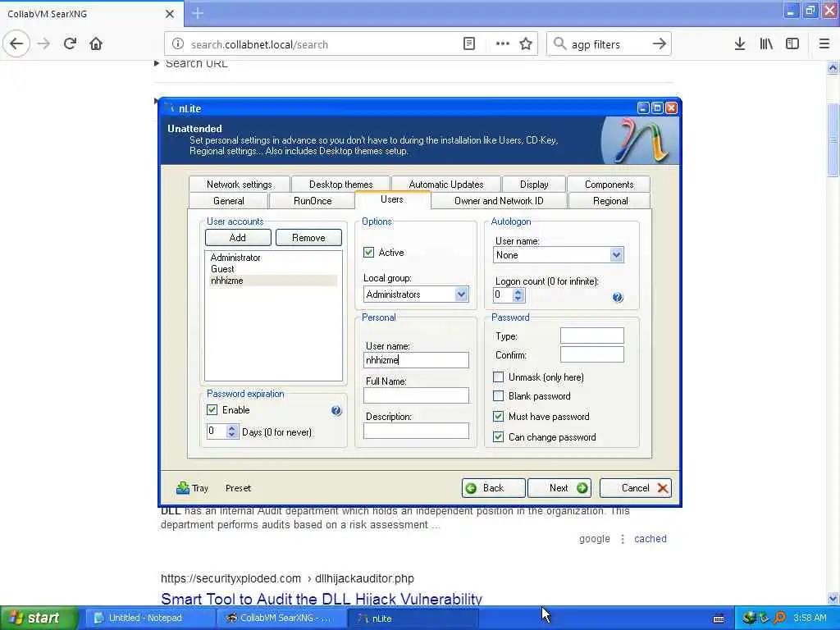
Task: Click the Personal User name field
Action: pyautogui.click(x=416, y=360)
